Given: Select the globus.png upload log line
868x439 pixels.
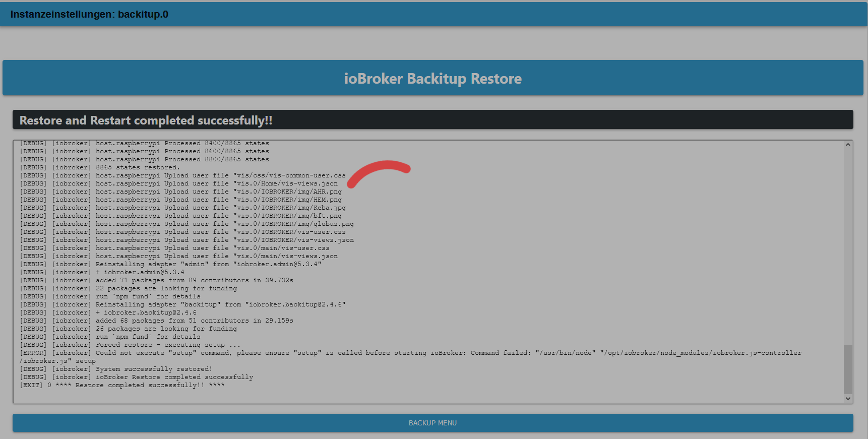Looking at the screenshot, I should 187,224.
